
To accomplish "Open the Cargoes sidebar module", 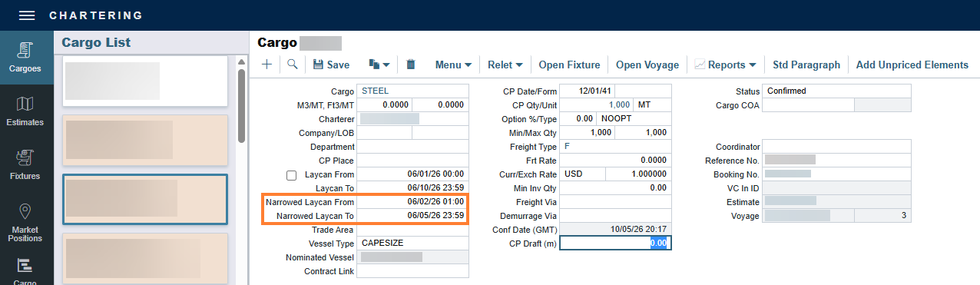I will click(26, 57).
